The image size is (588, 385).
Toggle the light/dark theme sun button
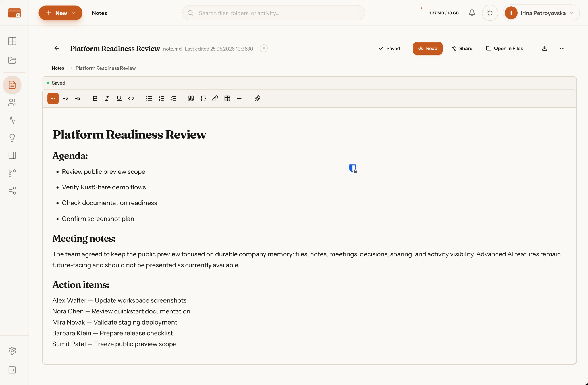(490, 13)
